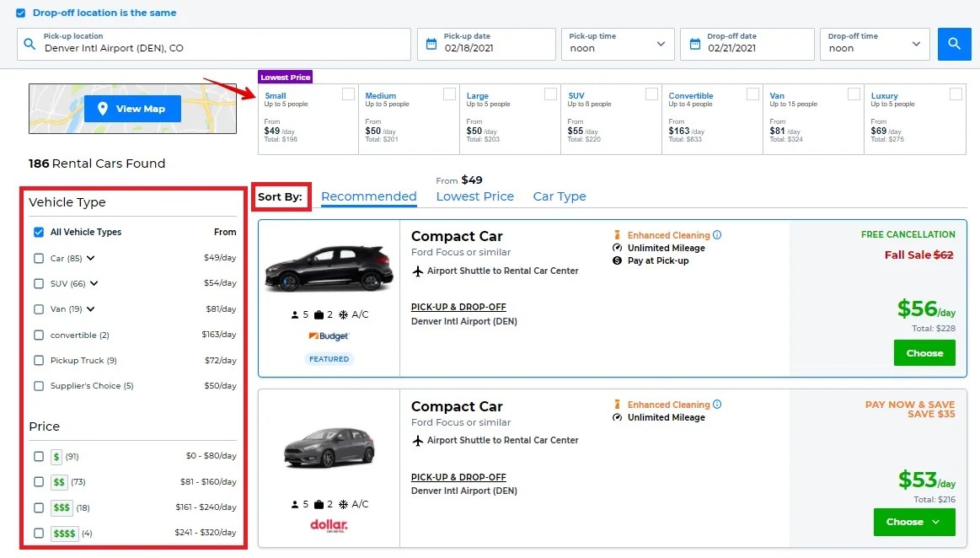This screenshot has height=558, width=980.
Task: Click the Pick-up location input field
Action: pyautogui.click(x=223, y=48)
